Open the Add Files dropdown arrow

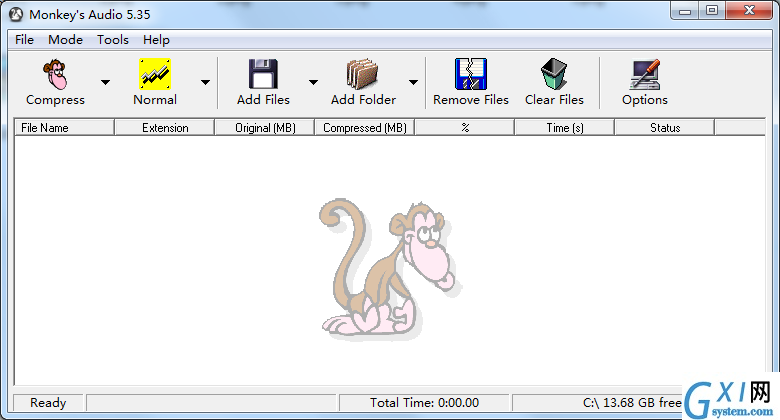313,82
